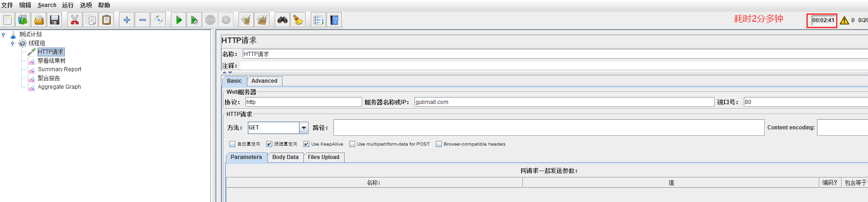Click the 编码? column header

tap(830, 183)
